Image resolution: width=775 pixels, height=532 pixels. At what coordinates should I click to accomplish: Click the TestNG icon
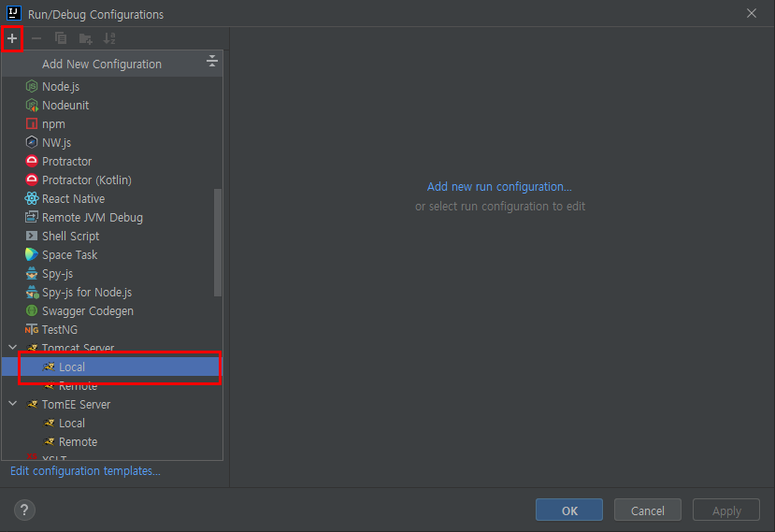(x=32, y=329)
